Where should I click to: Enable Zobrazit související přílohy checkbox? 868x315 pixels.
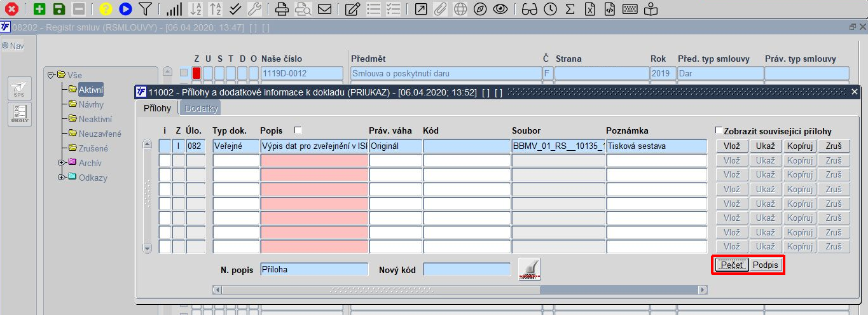pyautogui.click(x=719, y=131)
